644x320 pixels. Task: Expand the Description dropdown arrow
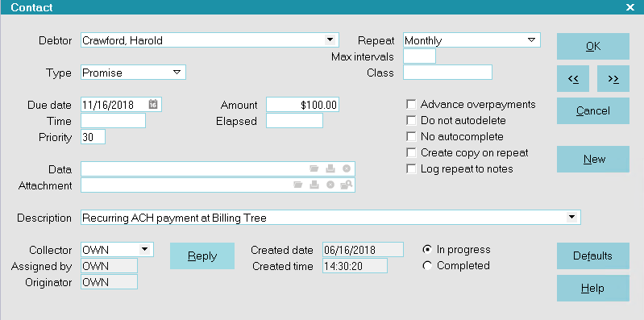click(x=571, y=218)
